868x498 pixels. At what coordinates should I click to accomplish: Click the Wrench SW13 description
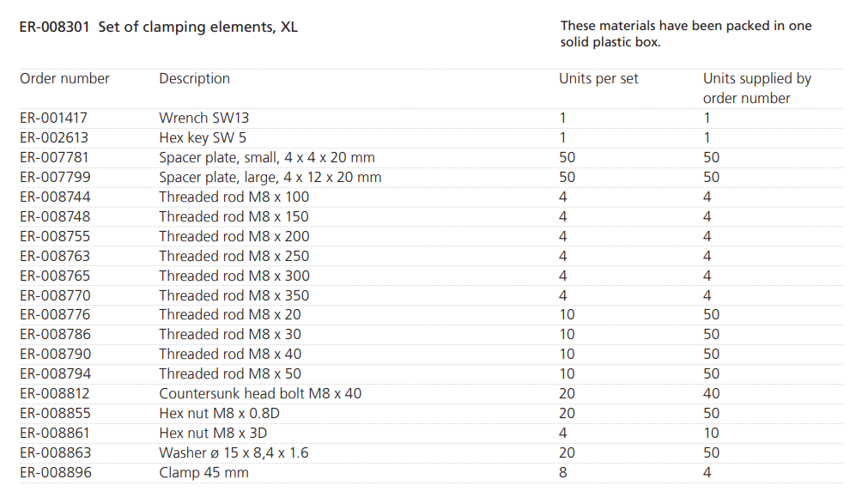(204, 118)
